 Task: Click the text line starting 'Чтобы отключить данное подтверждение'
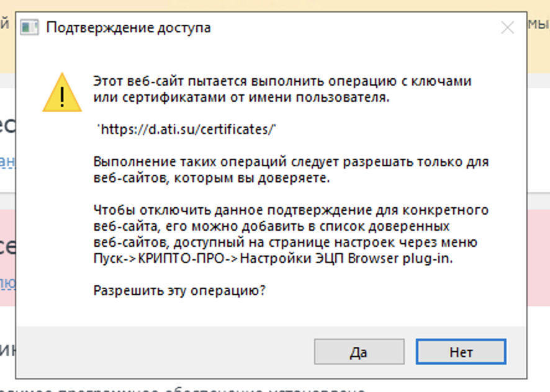[291, 210]
